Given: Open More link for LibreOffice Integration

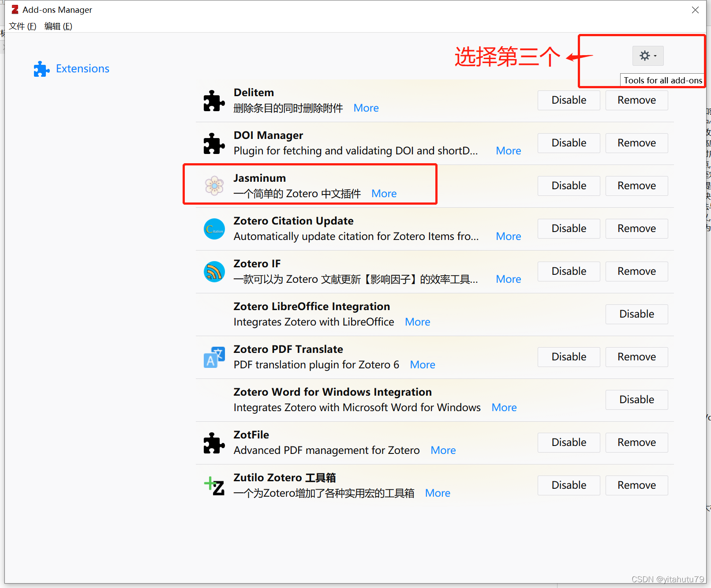Looking at the screenshot, I should tap(418, 322).
